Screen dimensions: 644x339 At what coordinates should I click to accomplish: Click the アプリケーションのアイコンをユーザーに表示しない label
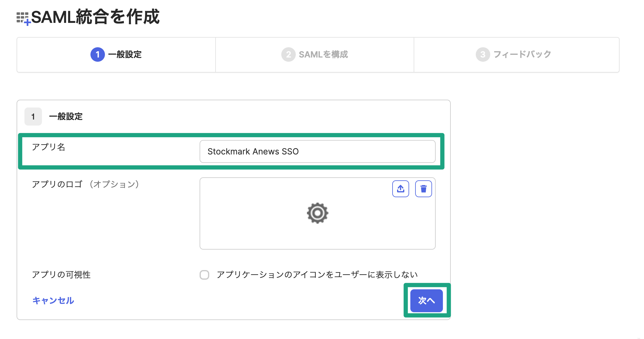pos(317,275)
